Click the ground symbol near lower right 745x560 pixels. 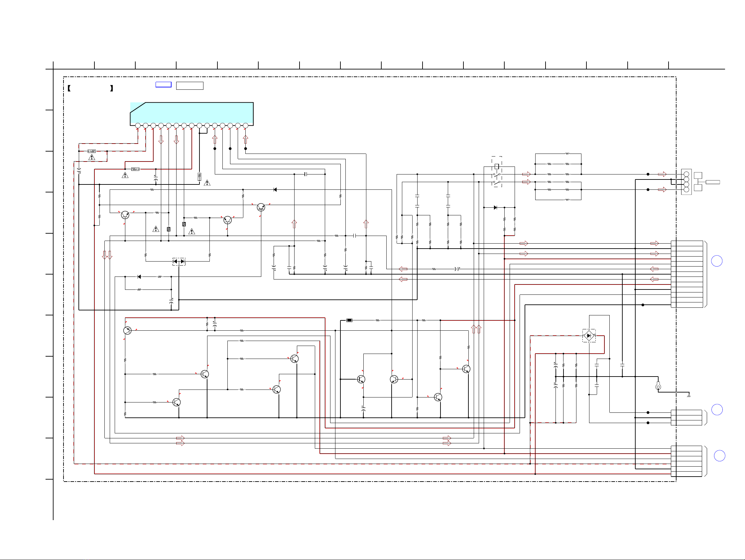click(689, 396)
